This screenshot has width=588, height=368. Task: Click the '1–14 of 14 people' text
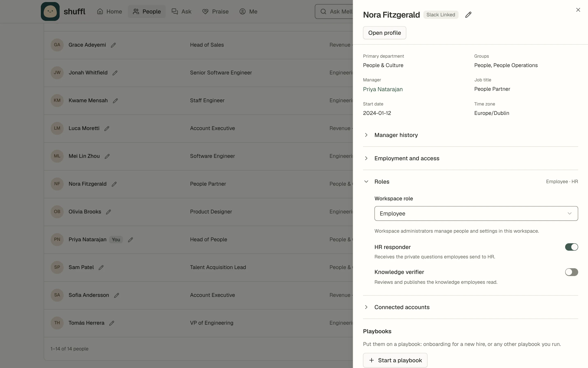tap(69, 349)
